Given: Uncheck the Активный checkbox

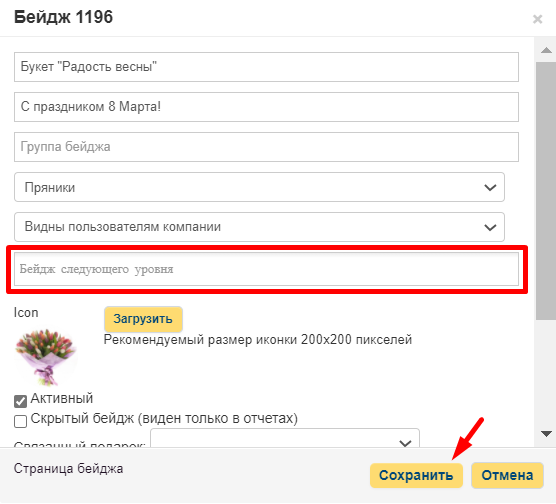Looking at the screenshot, I should click(x=20, y=401).
